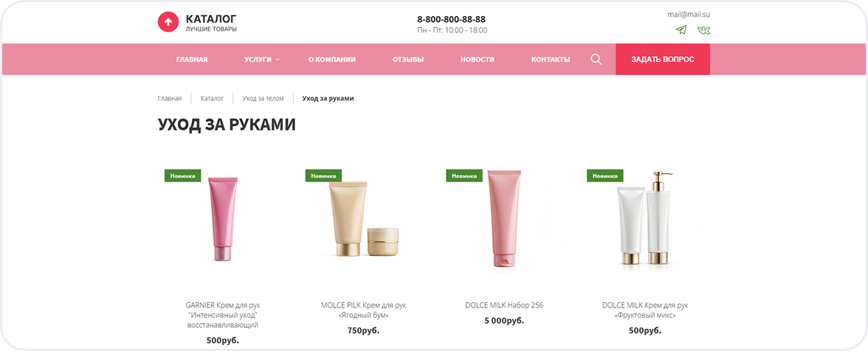Click Новинка badge on Фруктовый микс product
Viewport: 868px width, 351px height.
coord(605,175)
